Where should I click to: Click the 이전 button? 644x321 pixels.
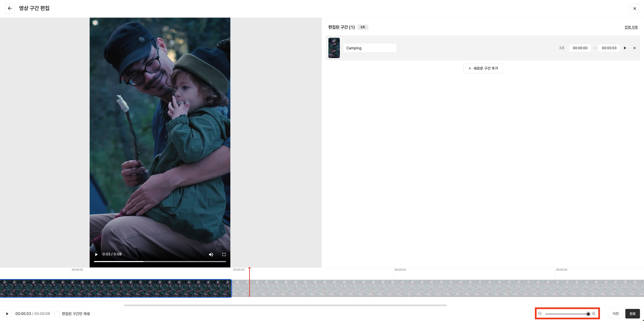click(x=616, y=313)
